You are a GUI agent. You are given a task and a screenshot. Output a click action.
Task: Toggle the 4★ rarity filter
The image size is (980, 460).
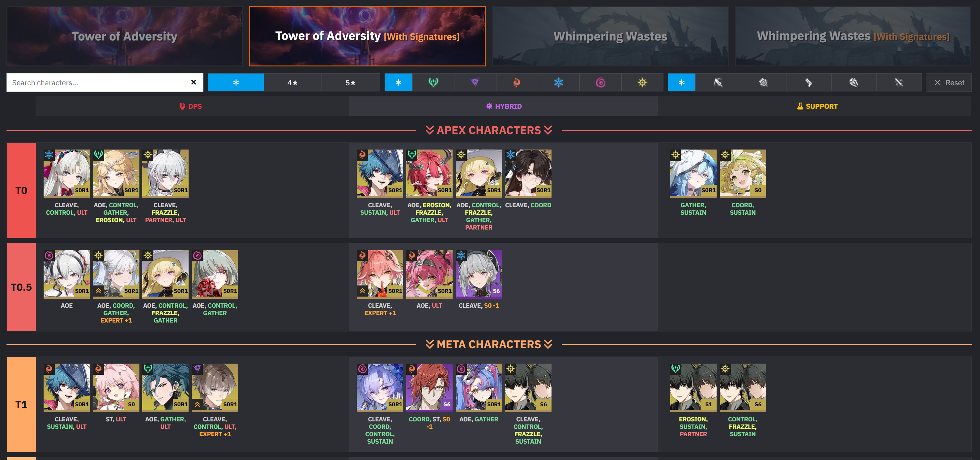click(x=292, y=82)
